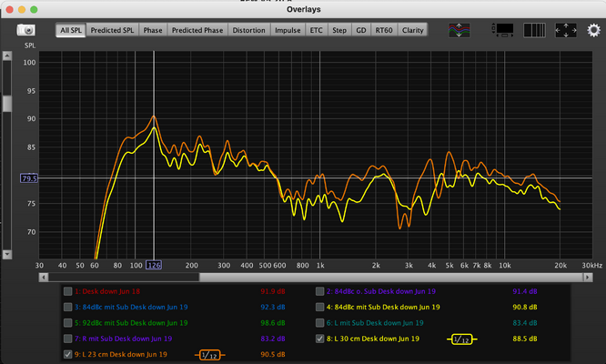The height and width of the screenshot is (364, 606).
Task: Click the '92.3 dB' value of trace 3
Action: (x=273, y=308)
